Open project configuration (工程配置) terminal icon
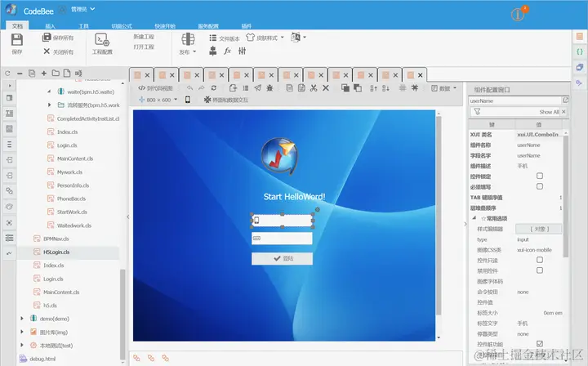 (101, 39)
